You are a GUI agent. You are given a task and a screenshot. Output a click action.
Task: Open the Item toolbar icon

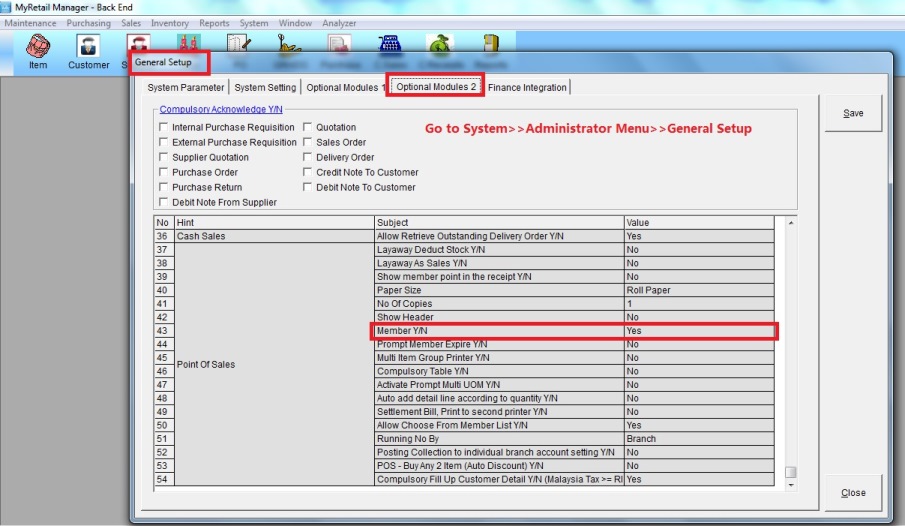coord(38,50)
